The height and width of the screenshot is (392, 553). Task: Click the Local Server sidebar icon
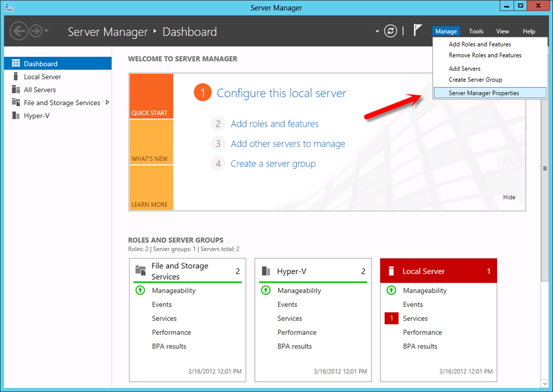click(x=16, y=77)
